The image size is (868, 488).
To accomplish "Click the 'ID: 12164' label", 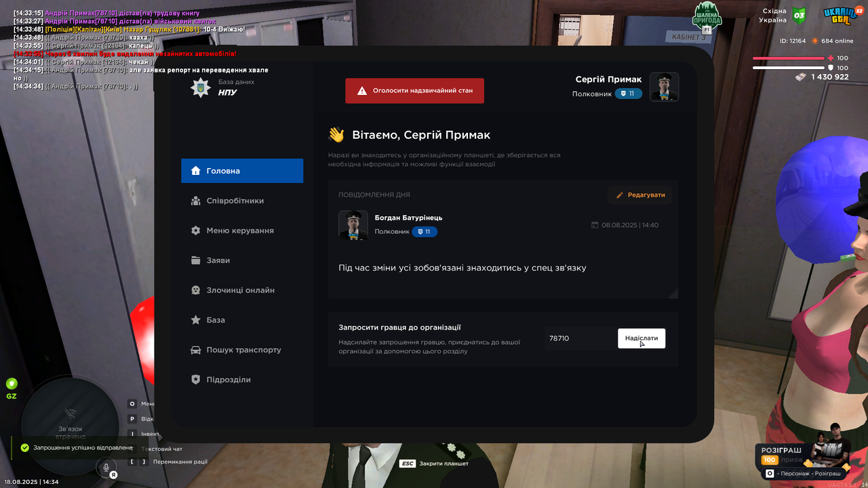I will [x=793, y=41].
